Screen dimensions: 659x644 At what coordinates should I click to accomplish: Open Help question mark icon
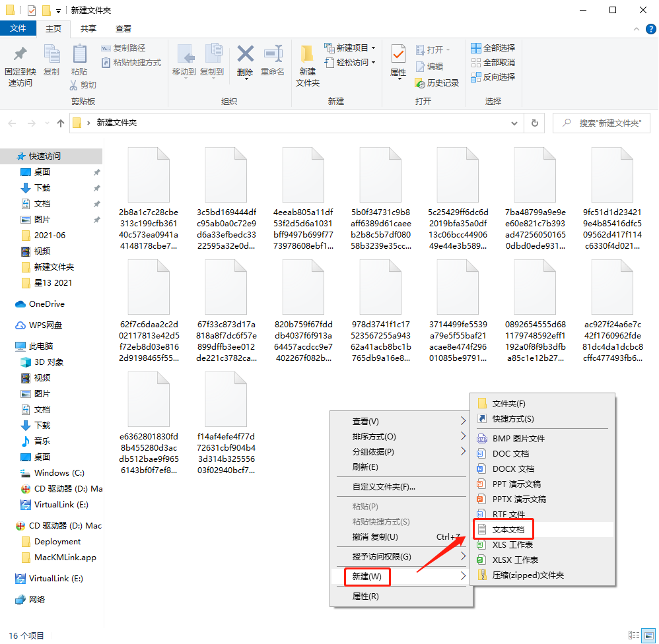point(650,29)
